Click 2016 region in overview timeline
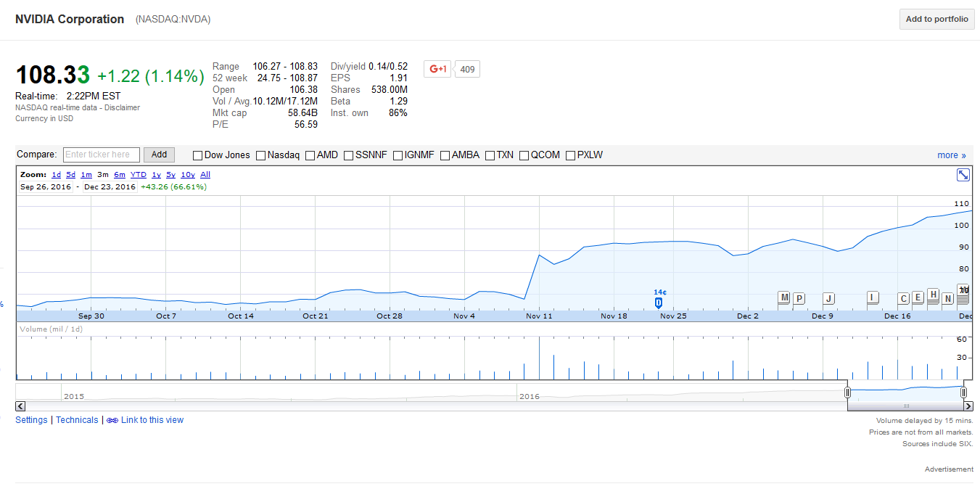The height and width of the screenshot is (489, 980). (530, 396)
